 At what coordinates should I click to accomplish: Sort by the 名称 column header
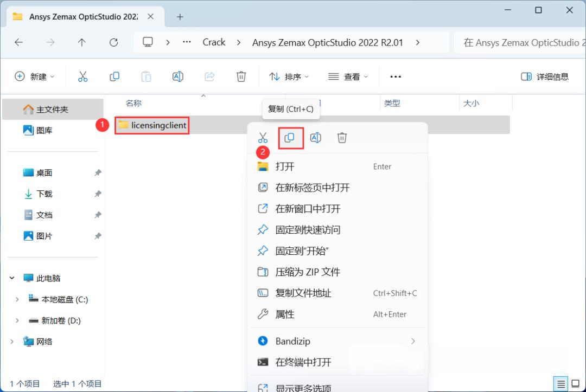pos(134,103)
